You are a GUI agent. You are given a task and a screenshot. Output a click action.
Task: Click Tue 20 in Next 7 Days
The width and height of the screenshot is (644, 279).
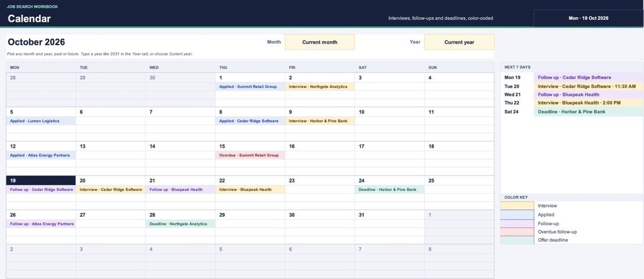(x=512, y=86)
